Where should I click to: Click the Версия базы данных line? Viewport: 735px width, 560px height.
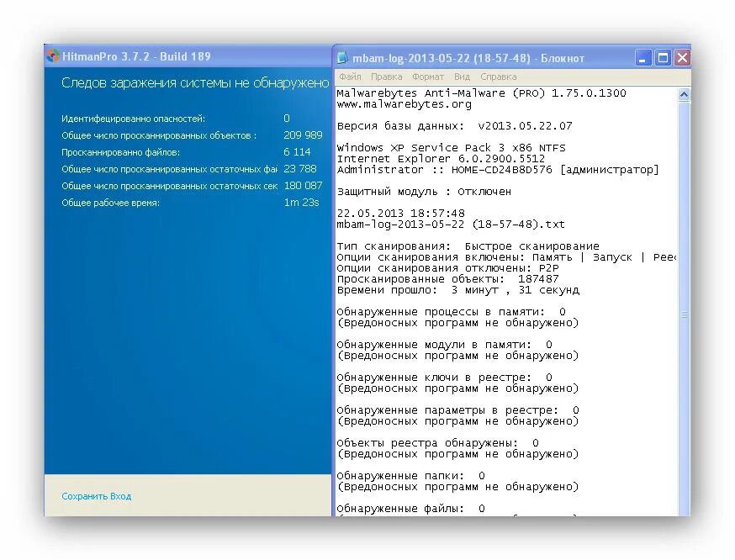coord(454,126)
